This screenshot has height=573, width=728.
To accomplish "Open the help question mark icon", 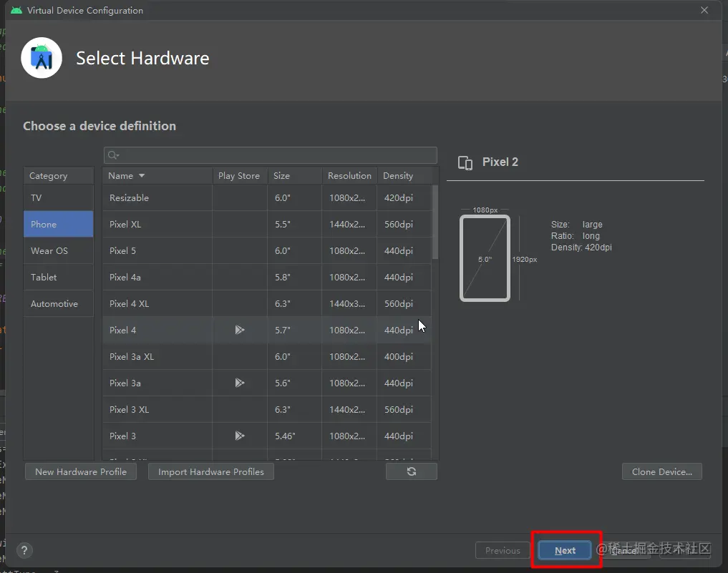I will (x=24, y=550).
